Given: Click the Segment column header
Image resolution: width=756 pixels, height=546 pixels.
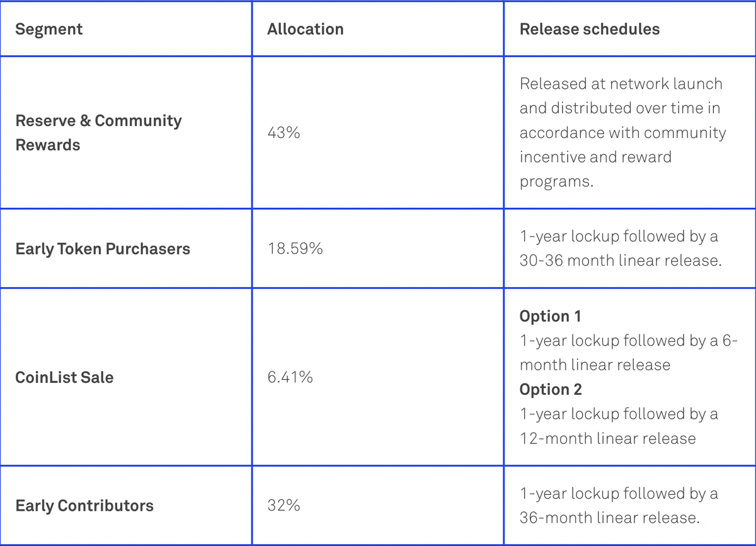Looking at the screenshot, I should click(49, 29).
